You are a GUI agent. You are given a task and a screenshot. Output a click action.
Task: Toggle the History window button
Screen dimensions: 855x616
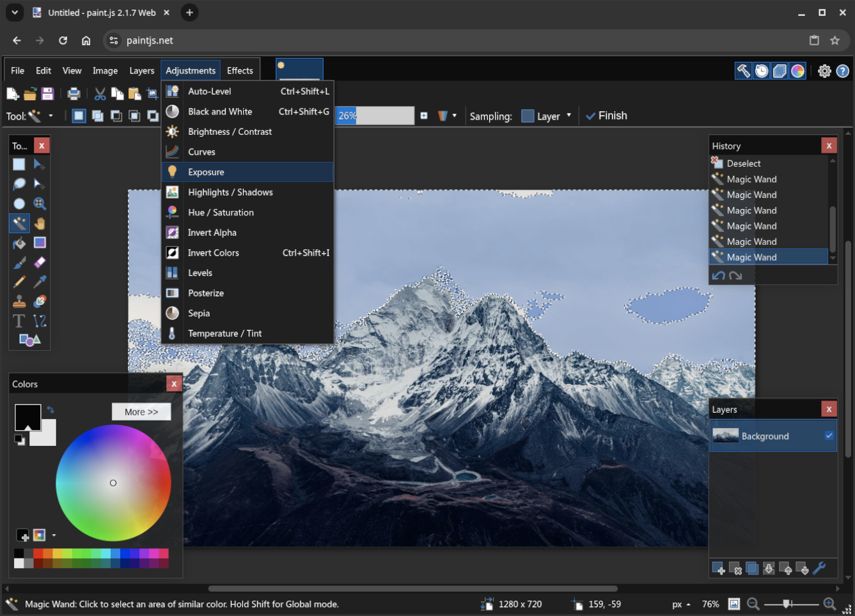tap(762, 71)
